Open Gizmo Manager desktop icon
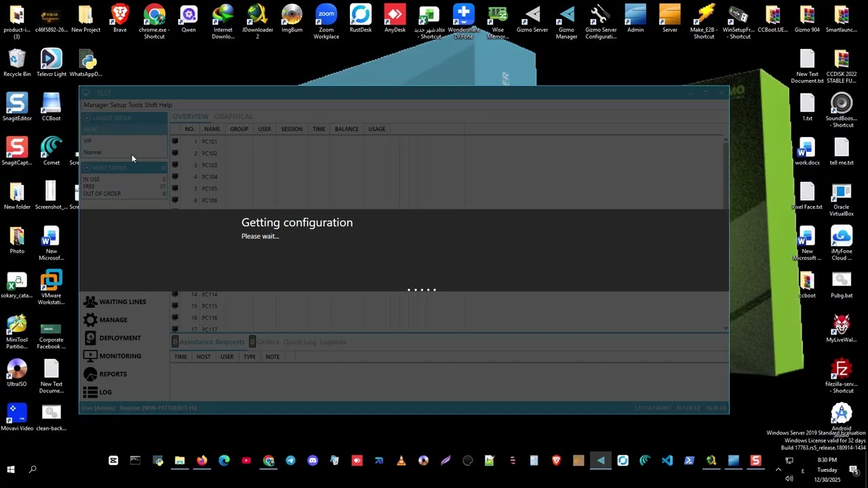The image size is (868, 488). [567, 22]
